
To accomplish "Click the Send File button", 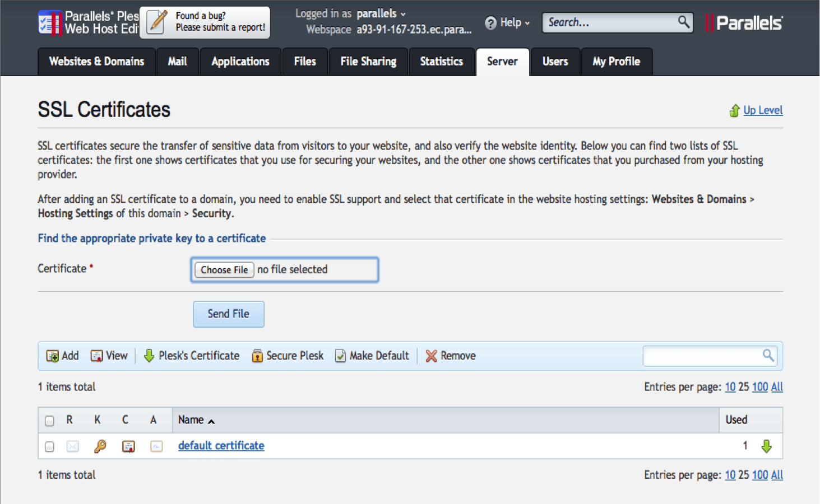I will [229, 314].
